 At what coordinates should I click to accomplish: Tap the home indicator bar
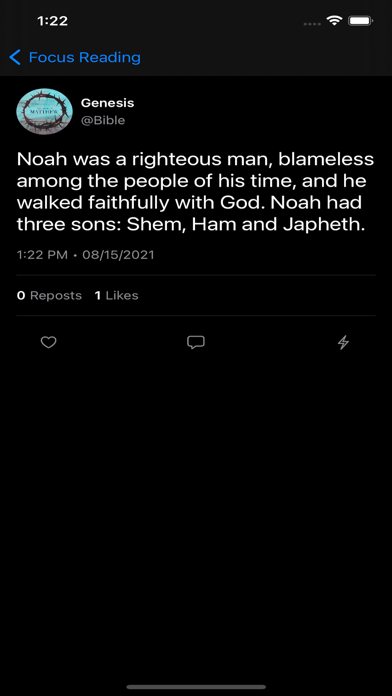(x=196, y=687)
